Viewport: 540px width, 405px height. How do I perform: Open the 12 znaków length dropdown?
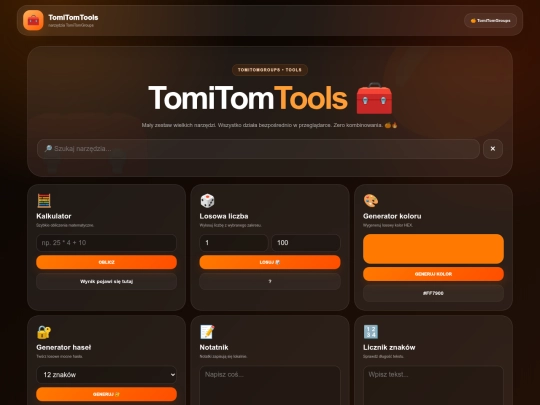(x=106, y=375)
